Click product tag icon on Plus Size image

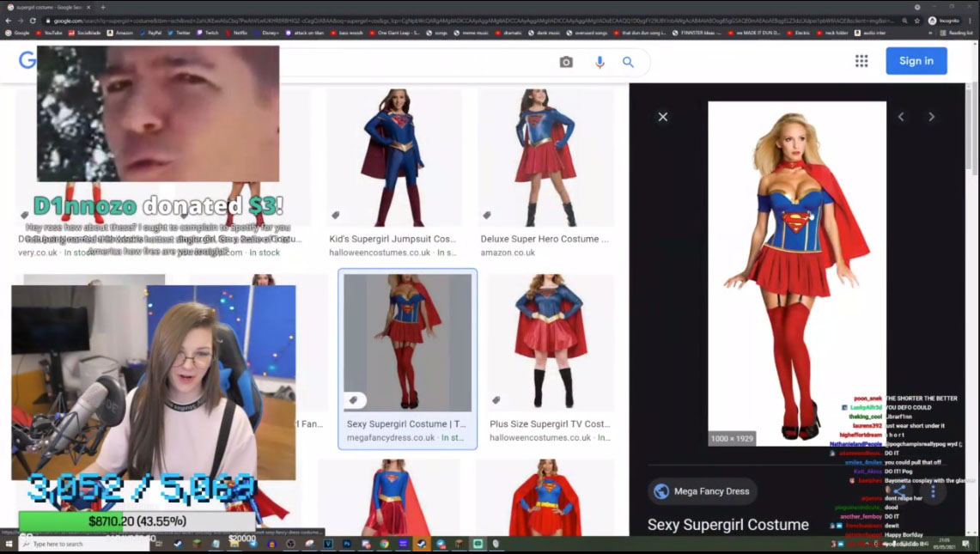[x=496, y=400]
